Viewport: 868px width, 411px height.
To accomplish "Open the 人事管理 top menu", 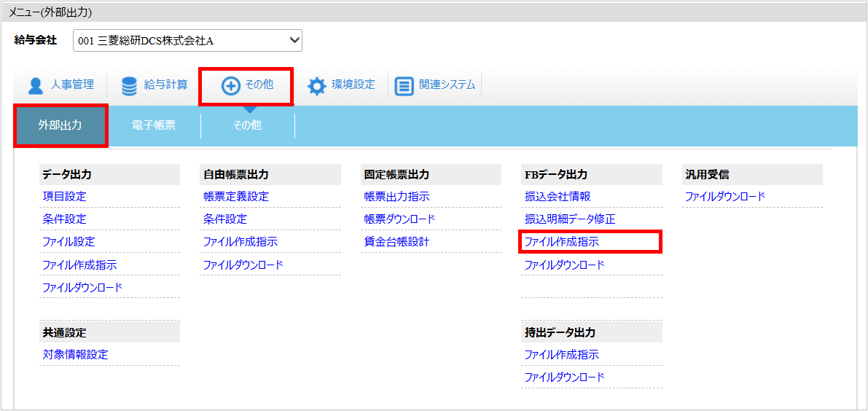I will pyautogui.click(x=72, y=85).
